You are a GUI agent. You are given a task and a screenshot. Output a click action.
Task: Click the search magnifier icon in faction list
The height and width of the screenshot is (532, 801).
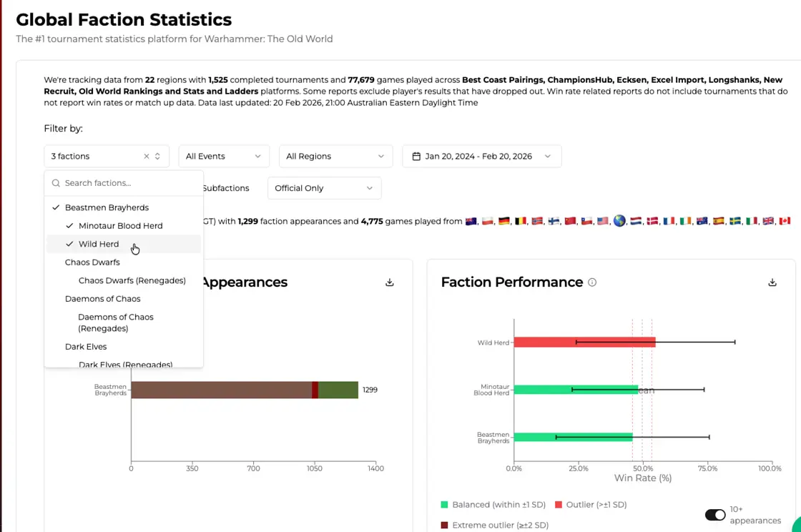[56, 183]
